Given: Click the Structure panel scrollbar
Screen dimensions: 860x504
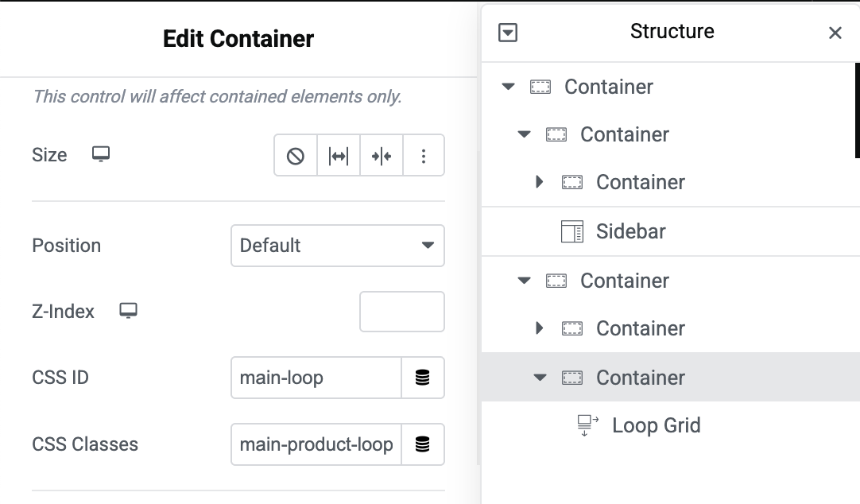Looking at the screenshot, I should [x=856, y=111].
